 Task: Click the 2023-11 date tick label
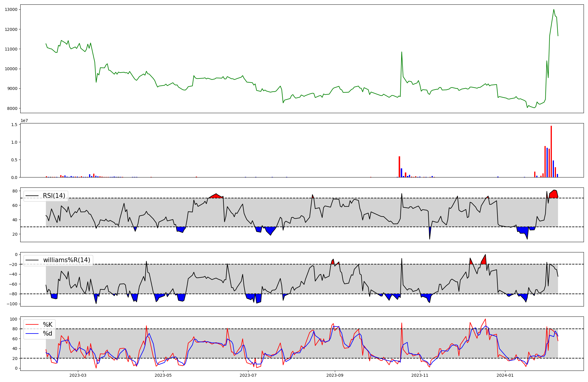pos(420,375)
